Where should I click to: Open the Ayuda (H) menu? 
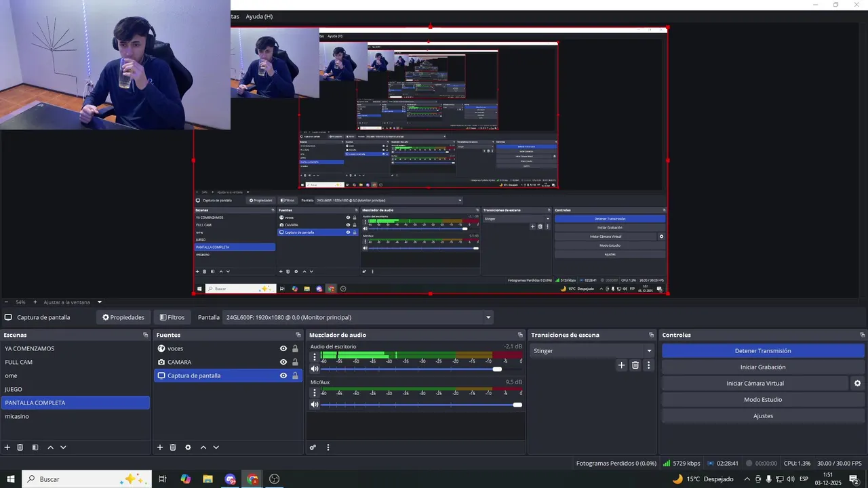(x=259, y=16)
